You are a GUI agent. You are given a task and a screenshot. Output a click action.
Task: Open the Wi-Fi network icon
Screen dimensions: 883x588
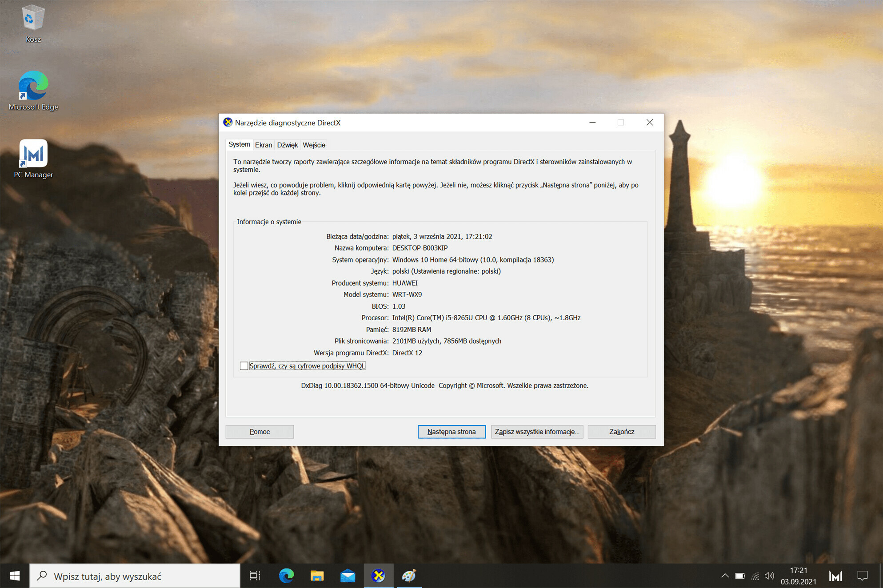[x=755, y=576]
